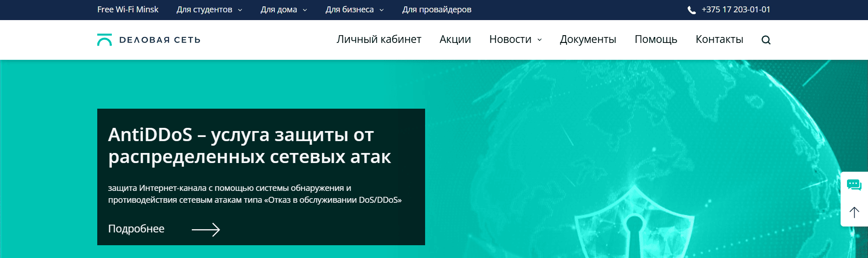Open Free Wi-Fi Minsk link
The width and height of the screenshot is (868, 258).
(128, 10)
